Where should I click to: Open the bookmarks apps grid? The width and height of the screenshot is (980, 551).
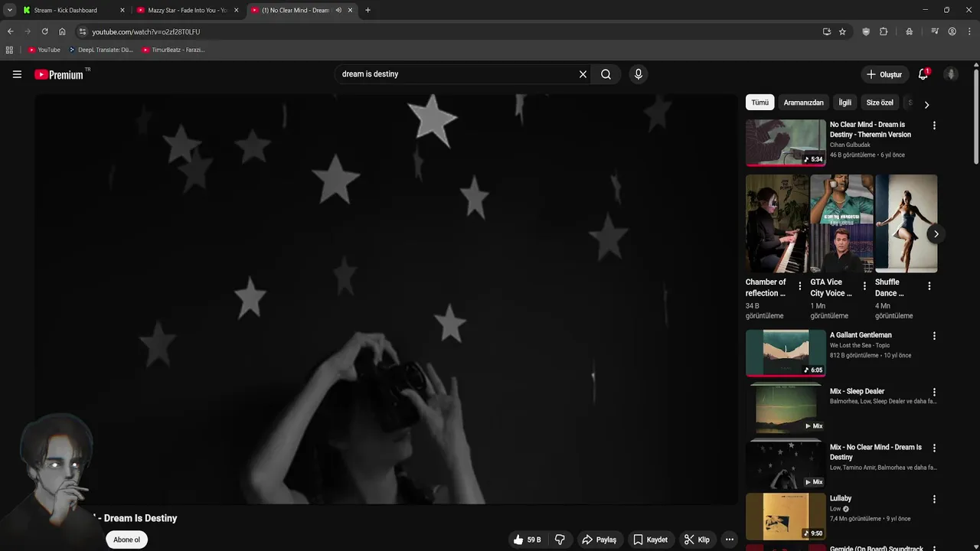[x=9, y=50]
